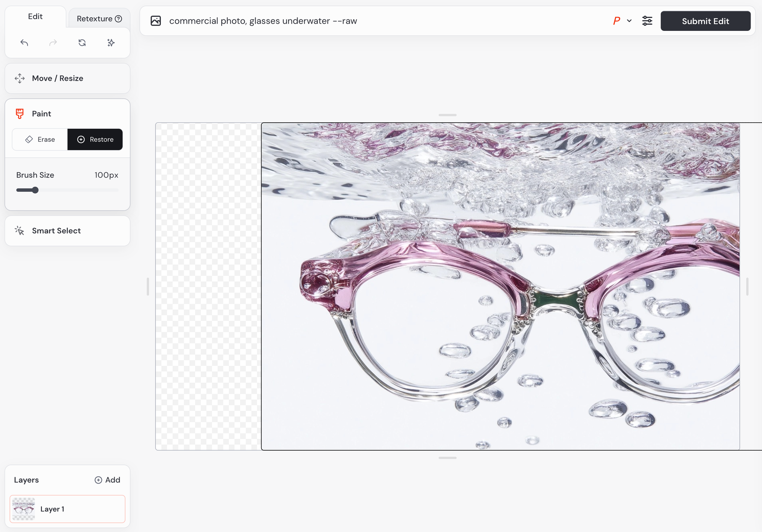
Task: Switch to the Edit tab
Action: tap(35, 17)
